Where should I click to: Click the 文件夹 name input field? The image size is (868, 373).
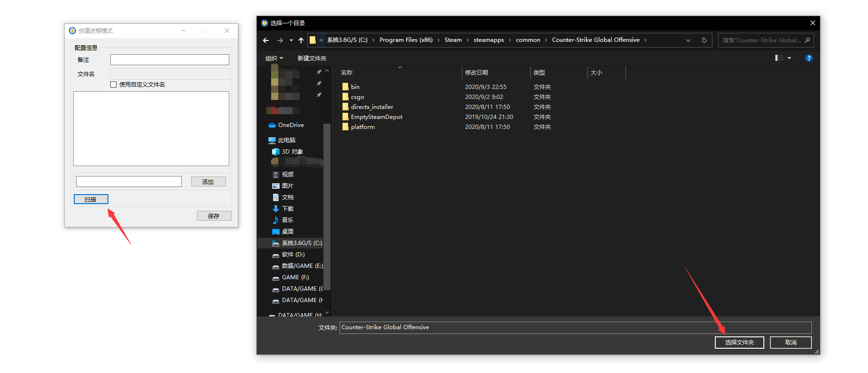pyautogui.click(x=575, y=327)
